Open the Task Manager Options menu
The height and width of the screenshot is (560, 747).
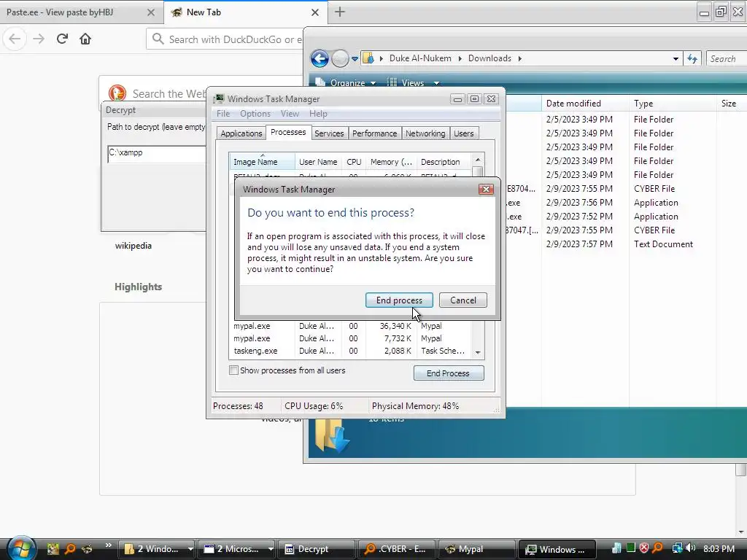pos(255,113)
